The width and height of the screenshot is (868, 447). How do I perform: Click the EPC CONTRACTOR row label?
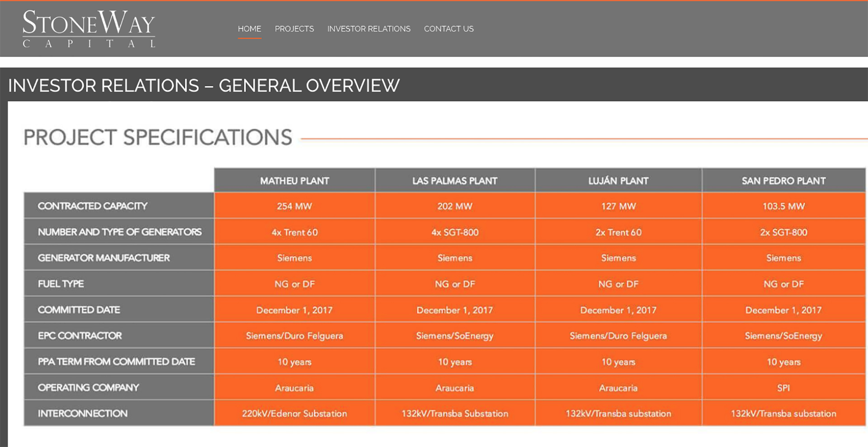coord(119,335)
